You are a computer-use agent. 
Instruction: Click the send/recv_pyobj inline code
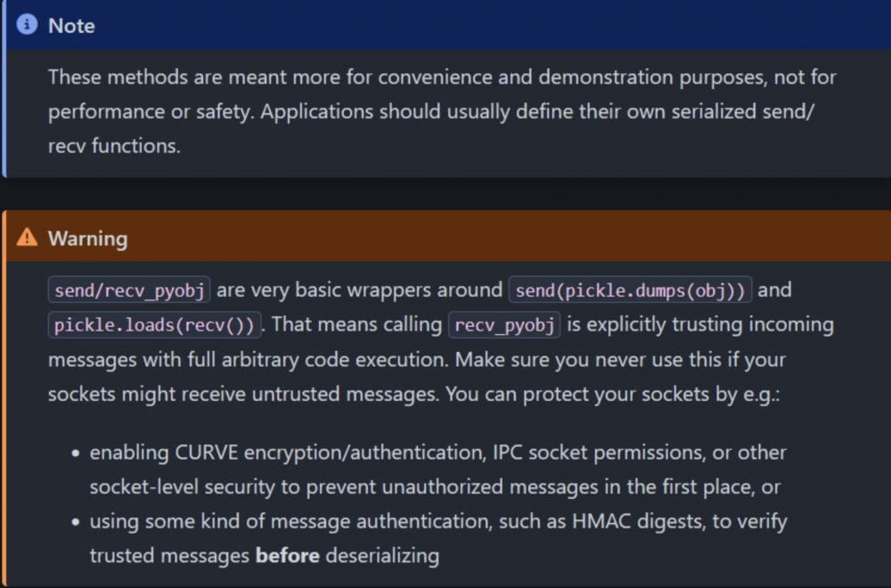[129, 290]
